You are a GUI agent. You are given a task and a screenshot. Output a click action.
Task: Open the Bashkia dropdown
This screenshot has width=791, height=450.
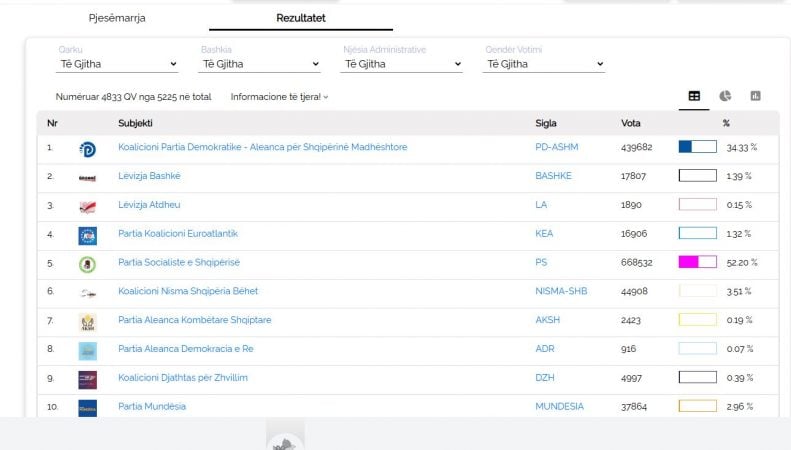259,64
